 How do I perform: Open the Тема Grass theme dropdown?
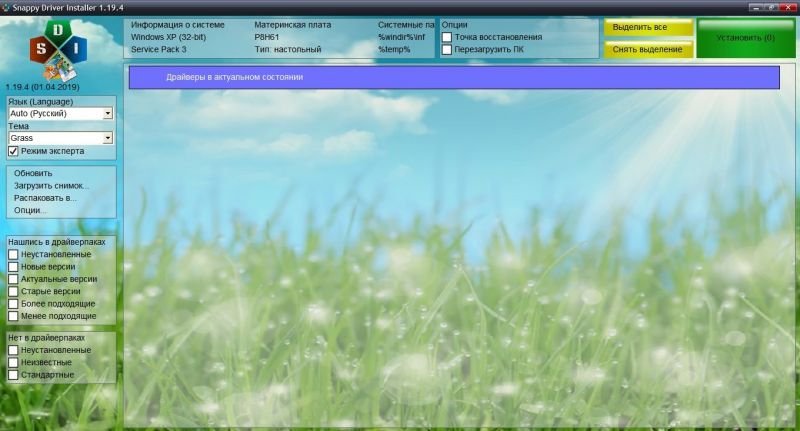coord(60,138)
